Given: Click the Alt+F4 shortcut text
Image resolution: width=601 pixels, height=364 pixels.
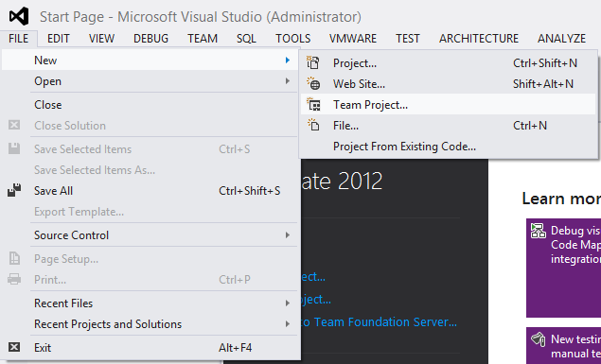Looking at the screenshot, I should click(x=235, y=348).
